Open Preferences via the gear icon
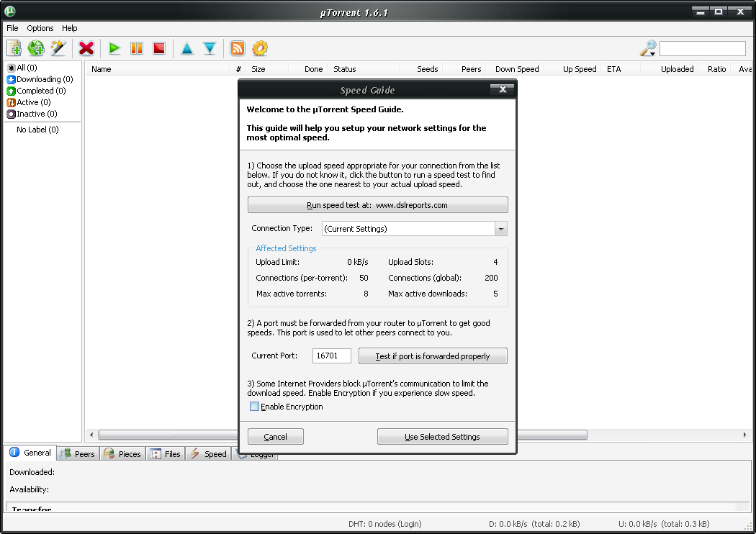The image size is (756, 534). (x=260, y=48)
